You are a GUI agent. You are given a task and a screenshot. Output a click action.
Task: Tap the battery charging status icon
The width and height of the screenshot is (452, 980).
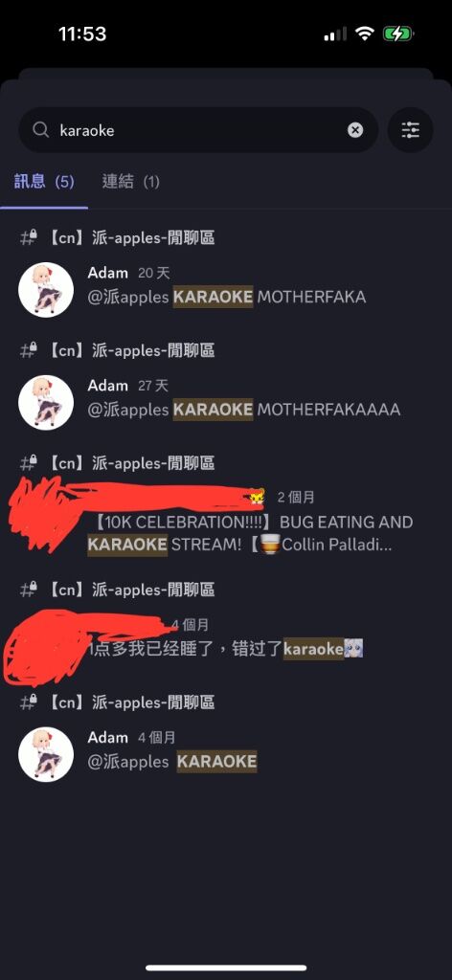[398, 33]
